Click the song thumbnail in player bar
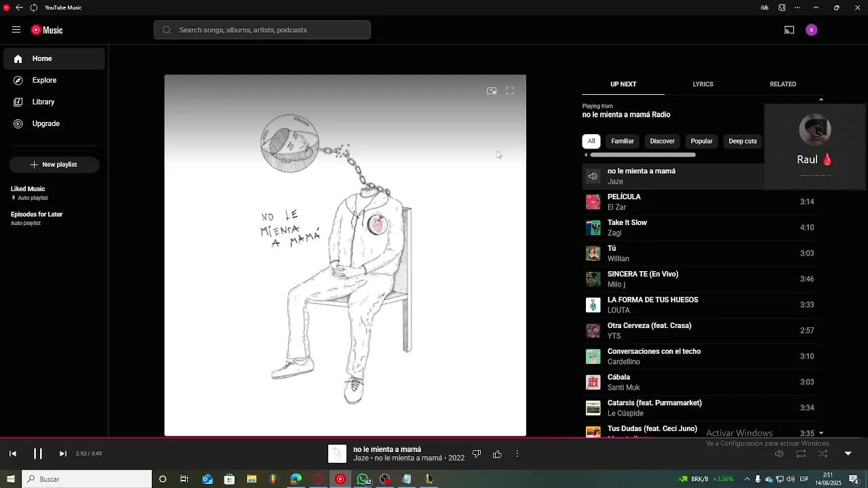The image size is (868, 488). pos(337,453)
